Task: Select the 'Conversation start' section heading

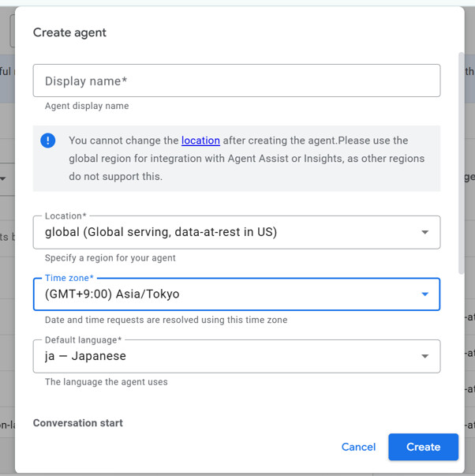Action: (78, 423)
